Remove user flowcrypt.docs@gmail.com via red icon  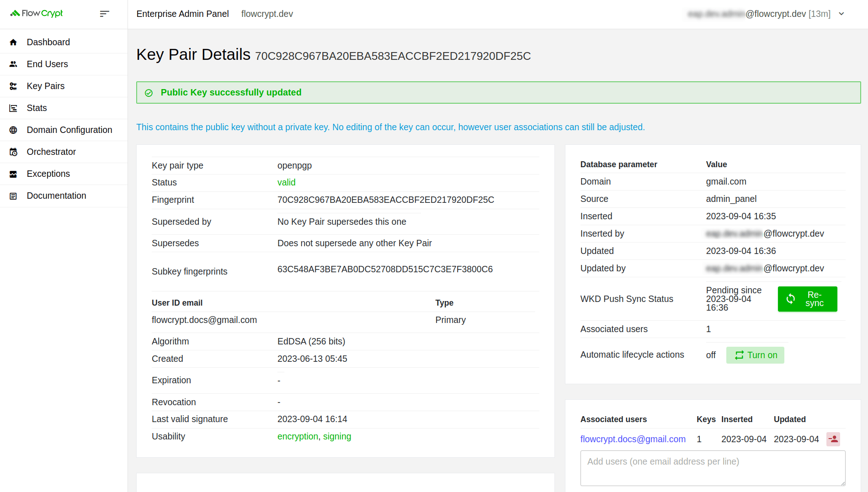click(x=833, y=439)
